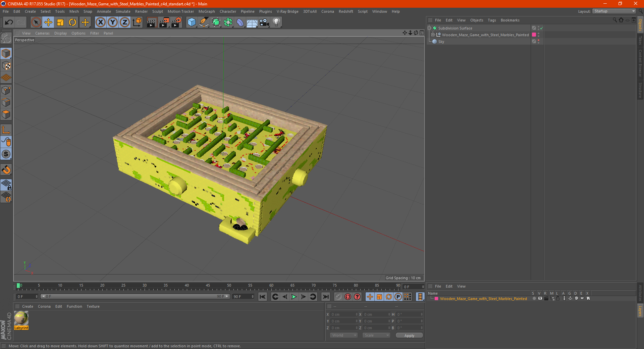This screenshot has width=644, height=349.
Task: Open the Floor environment icon
Action: pos(252,22)
